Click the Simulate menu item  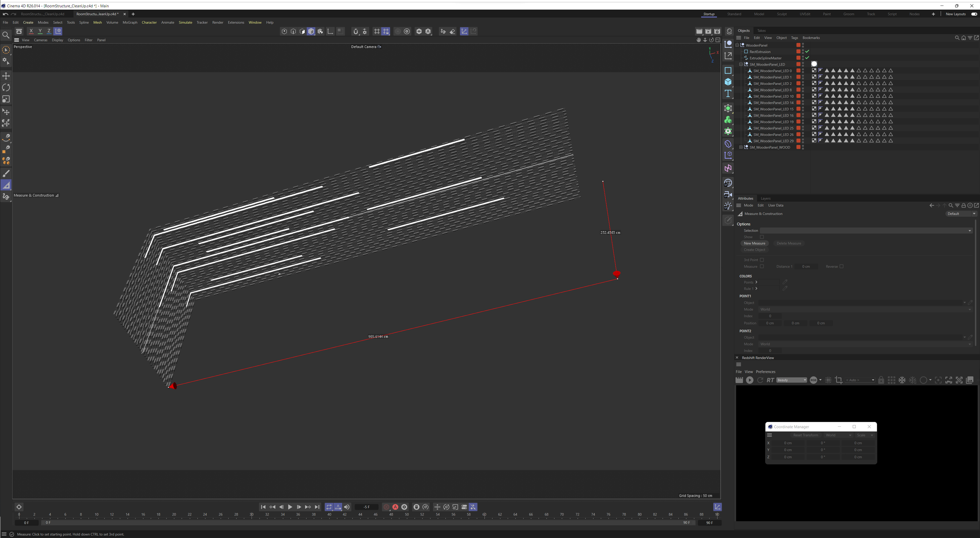click(185, 22)
